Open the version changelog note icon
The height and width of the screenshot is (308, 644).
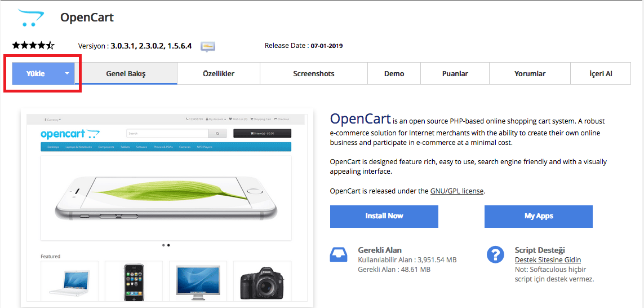[208, 46]
